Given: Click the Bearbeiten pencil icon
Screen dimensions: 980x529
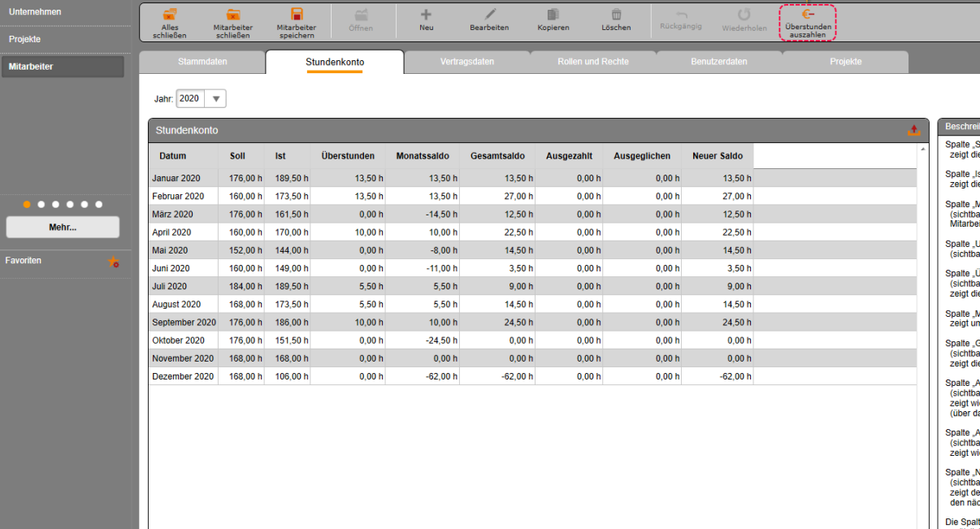Looking at the screenshot, I should pyautogui.click(x=489, y=15).
